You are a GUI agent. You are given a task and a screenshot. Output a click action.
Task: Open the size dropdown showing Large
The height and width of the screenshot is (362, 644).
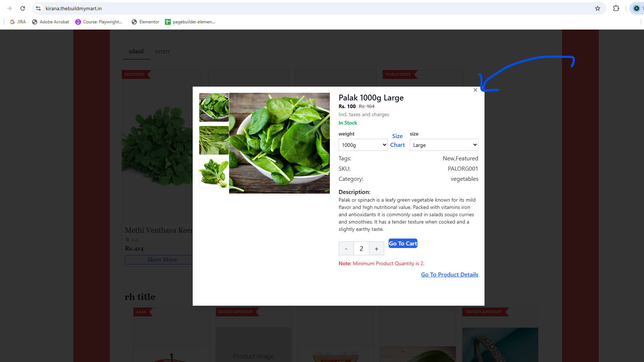[444, 145]
